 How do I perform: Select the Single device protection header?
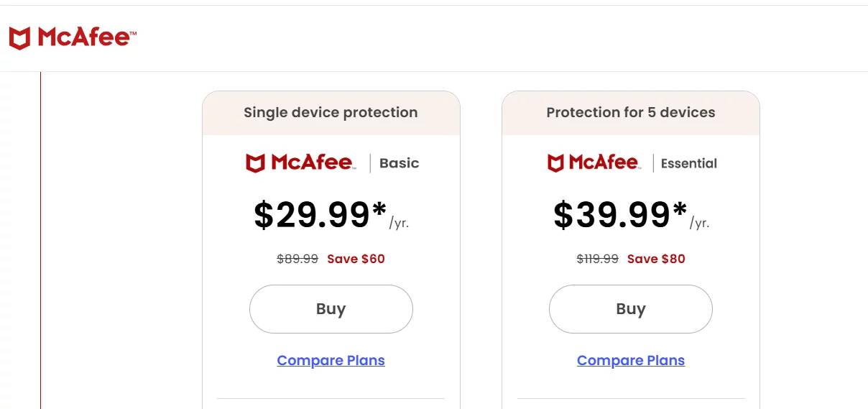(x=331, y=112)
